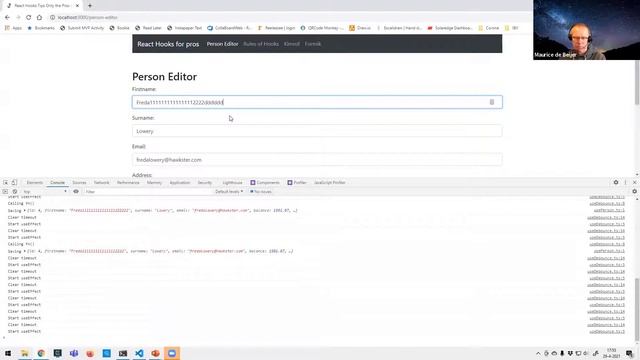Open the Read Later bookmark
This screenshot has height=360, width=640.
click(149, 28)
